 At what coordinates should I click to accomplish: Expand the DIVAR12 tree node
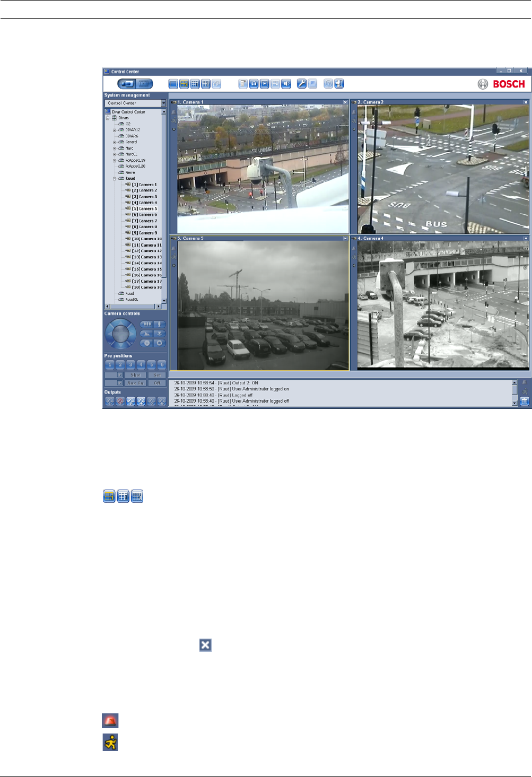114,130
